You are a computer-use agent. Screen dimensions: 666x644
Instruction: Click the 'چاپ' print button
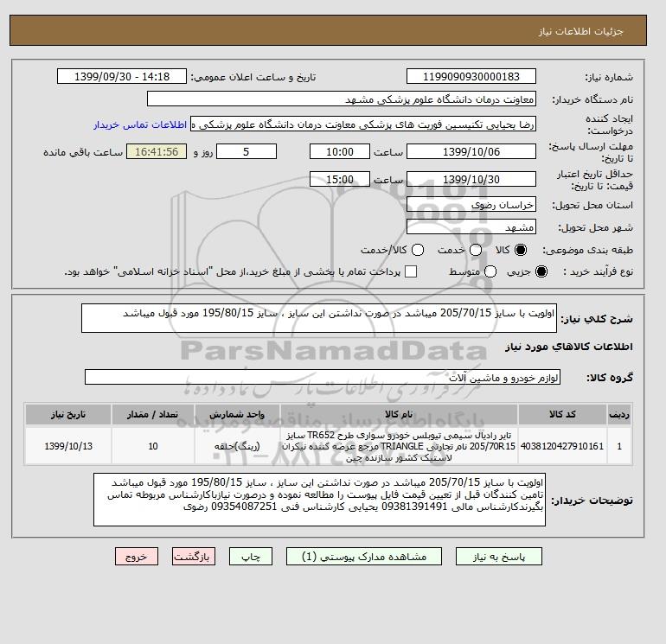pyautogui.click(x=251, y=556)
